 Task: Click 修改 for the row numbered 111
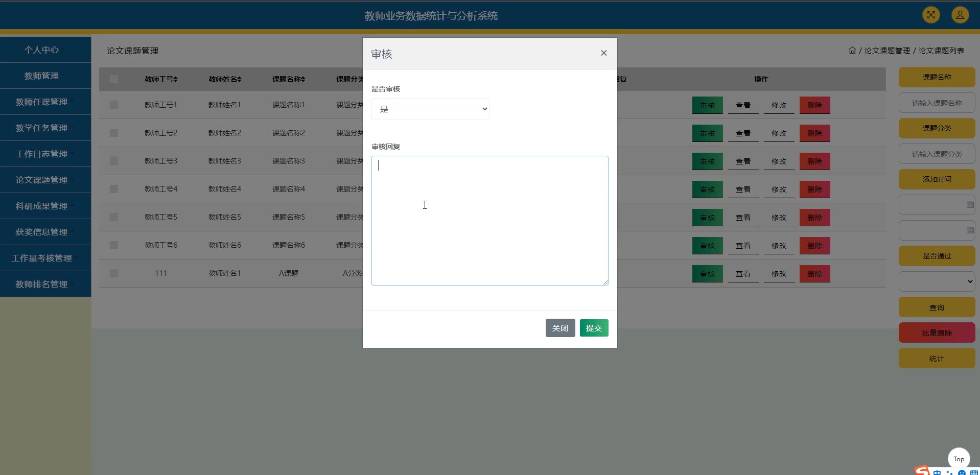click(779, 274)
